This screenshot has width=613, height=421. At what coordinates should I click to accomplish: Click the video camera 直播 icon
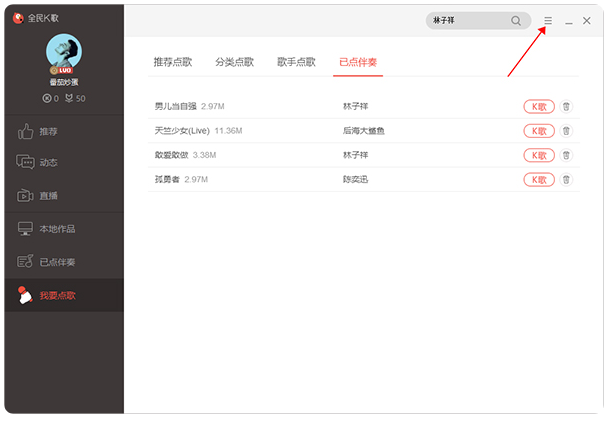pyautogui.click(x=25, y=195)
